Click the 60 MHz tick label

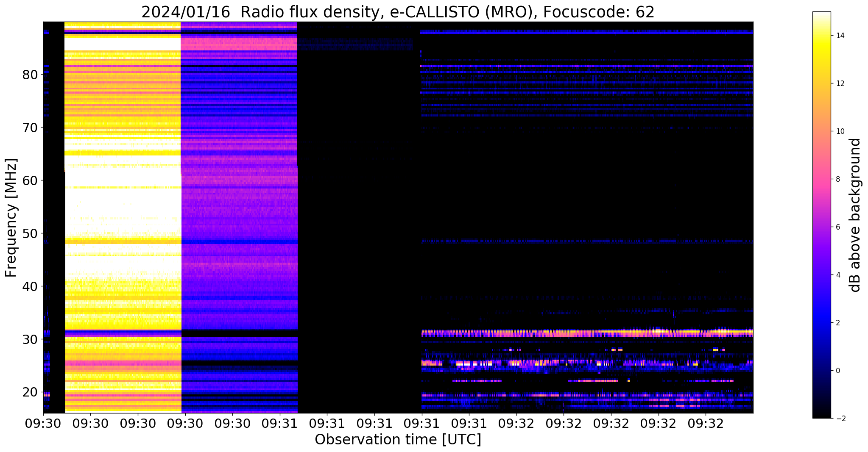[30, 181]
